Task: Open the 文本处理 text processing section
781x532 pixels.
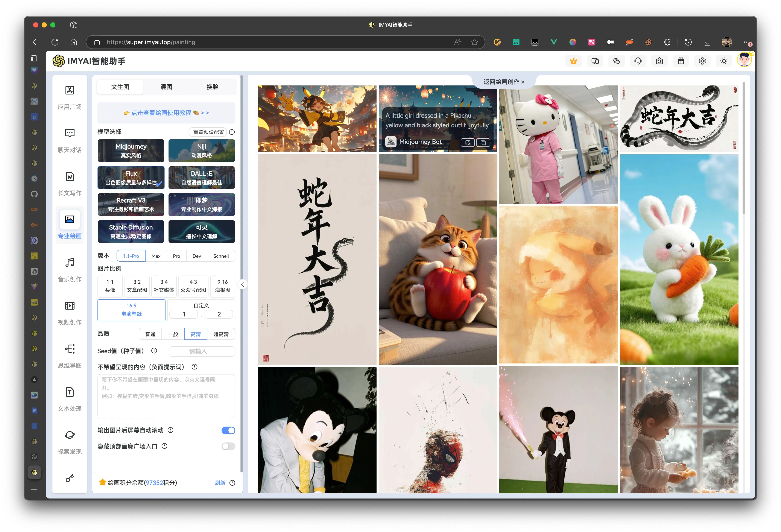Action: 70,399
